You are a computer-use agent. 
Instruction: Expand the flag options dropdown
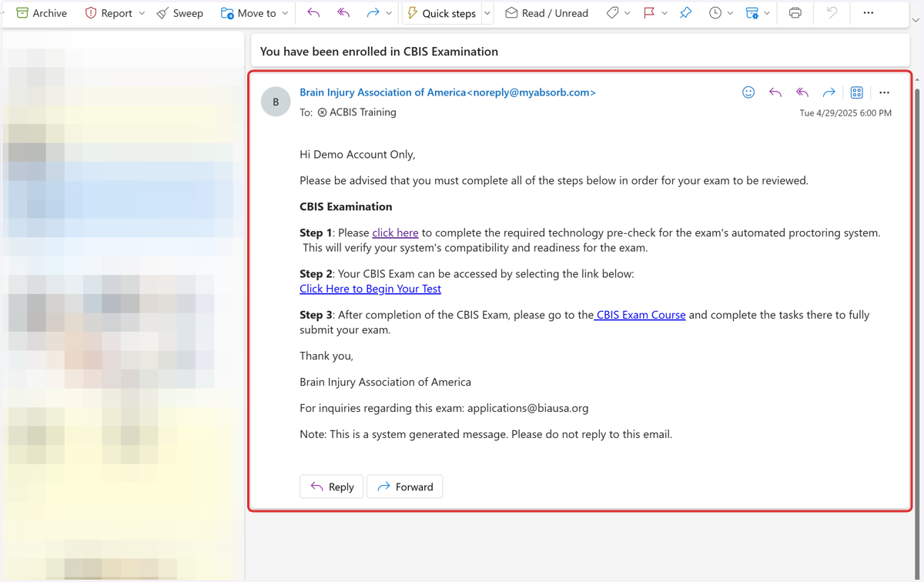point(665,13)
